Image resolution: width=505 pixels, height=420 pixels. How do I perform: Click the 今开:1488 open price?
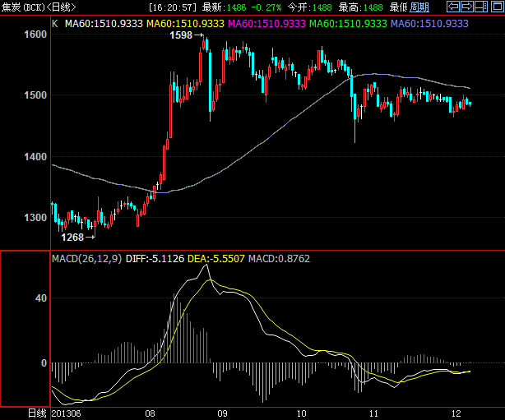coord(310,7)
